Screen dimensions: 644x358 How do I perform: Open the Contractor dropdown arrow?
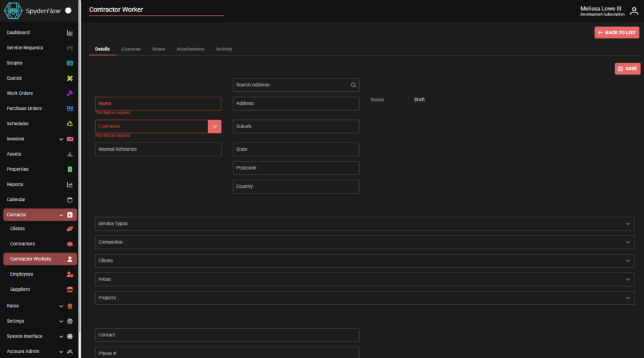(214, 126)
